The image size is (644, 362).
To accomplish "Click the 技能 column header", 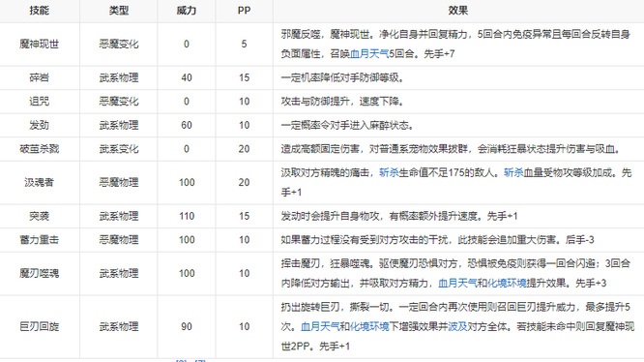I will [x=40, y=11].
